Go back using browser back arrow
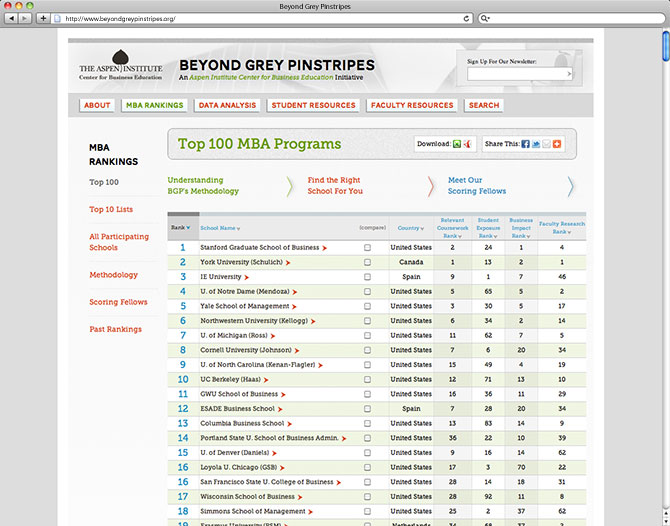670x526 pixels. click(x=12, y=18)
